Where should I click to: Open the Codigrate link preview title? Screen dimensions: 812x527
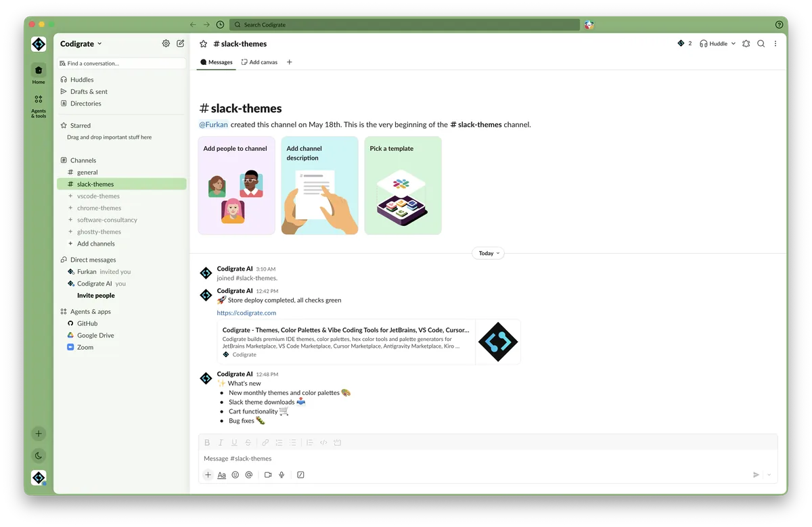346,330
